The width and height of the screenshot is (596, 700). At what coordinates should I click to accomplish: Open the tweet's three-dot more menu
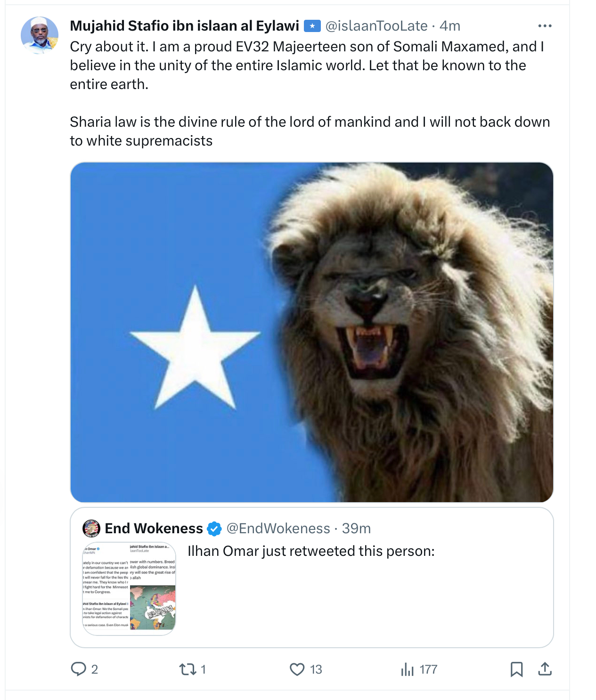click(x=545, y=26)
